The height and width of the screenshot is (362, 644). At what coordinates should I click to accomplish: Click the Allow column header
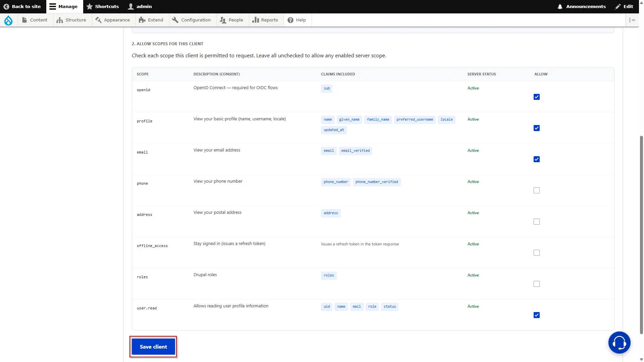click(x=541, y=74)
